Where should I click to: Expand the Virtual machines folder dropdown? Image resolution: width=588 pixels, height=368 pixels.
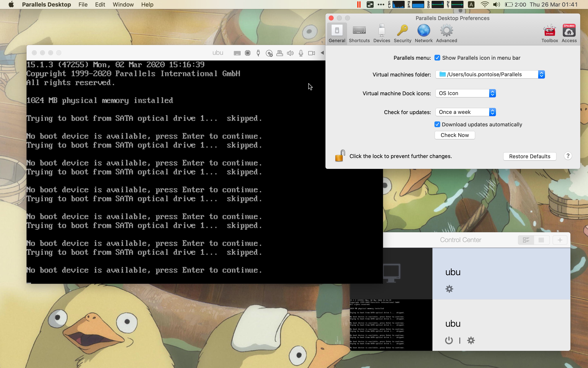490,74
